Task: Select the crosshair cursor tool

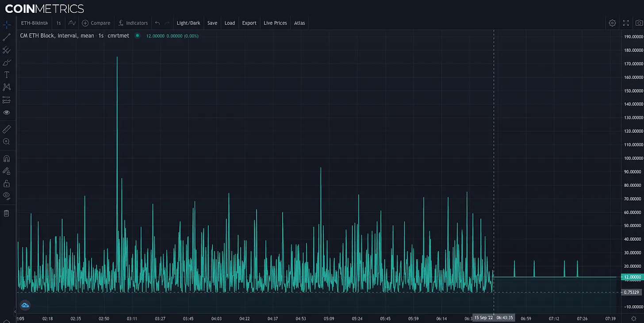Action: point(7,25)
